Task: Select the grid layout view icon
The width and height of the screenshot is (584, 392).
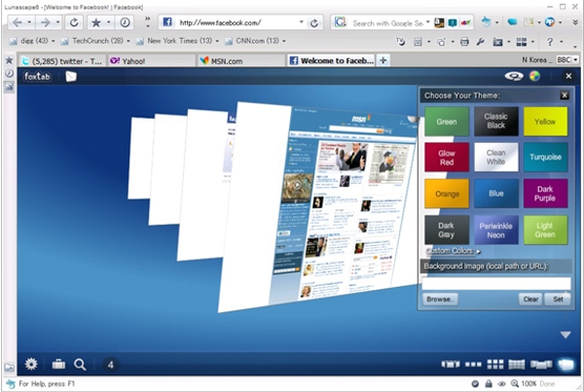Action: click(493, 365)
